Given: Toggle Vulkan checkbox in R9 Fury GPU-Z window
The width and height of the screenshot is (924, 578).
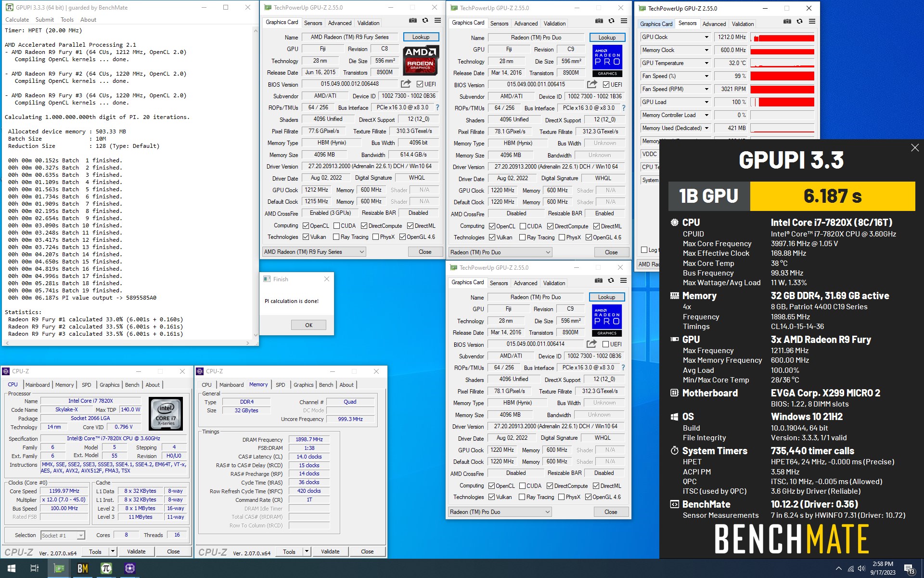Looking at the screenshot, I should 306,237.
